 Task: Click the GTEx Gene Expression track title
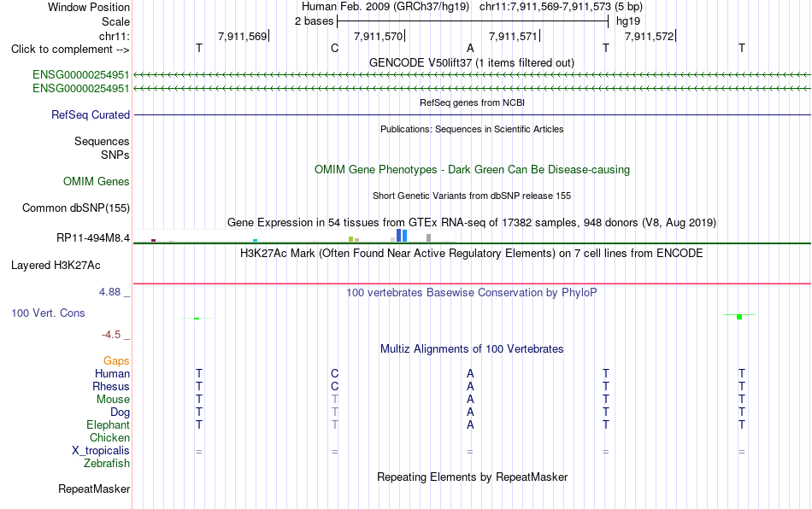pyautogui.click(x=472, y=222)
